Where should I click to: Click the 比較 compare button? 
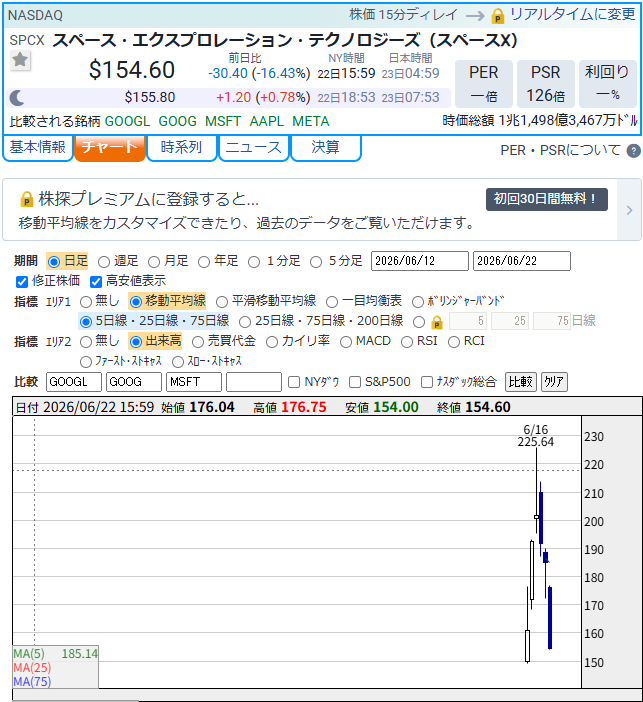click(x=521, y=382)
